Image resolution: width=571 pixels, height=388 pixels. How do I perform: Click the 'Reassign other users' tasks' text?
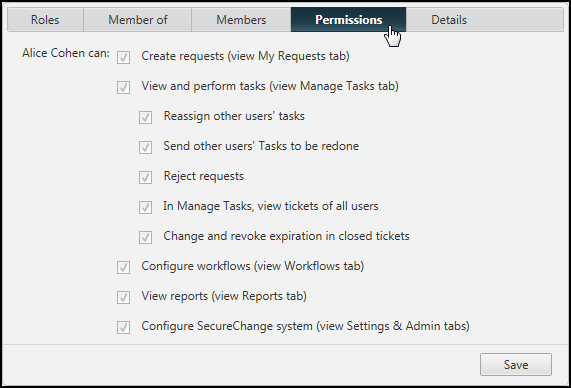point(234,116)
